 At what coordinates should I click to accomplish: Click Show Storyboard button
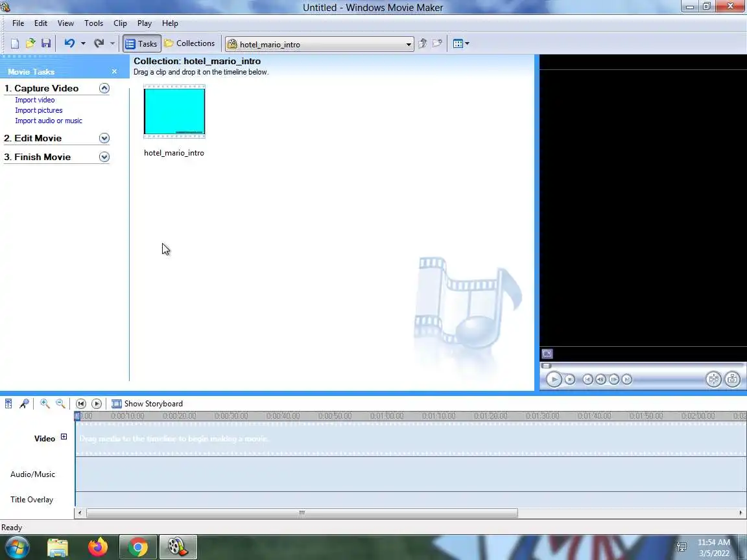pyautogui.click(x=147, y=404)
